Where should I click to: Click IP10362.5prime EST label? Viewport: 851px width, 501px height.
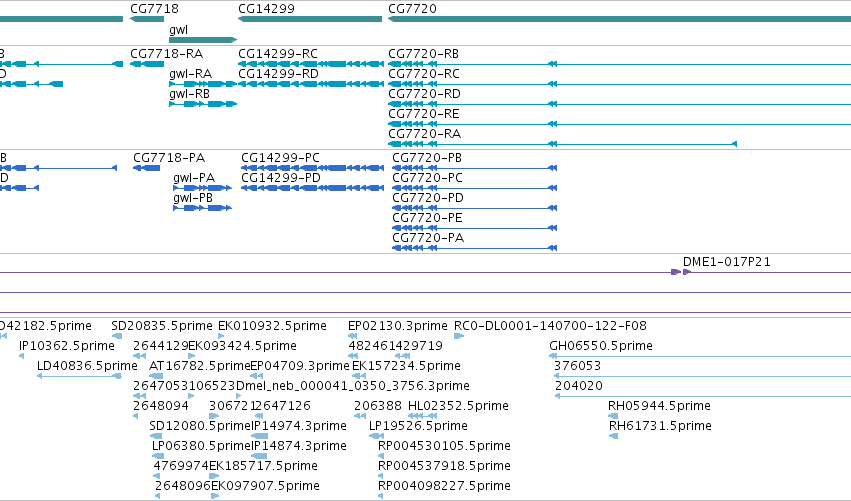pos(67,346)
